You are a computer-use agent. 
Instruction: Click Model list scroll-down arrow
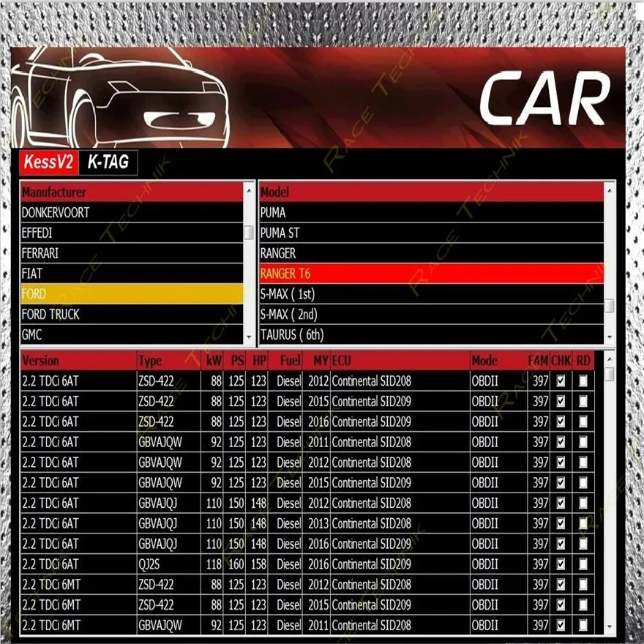(x=610, y=337)
